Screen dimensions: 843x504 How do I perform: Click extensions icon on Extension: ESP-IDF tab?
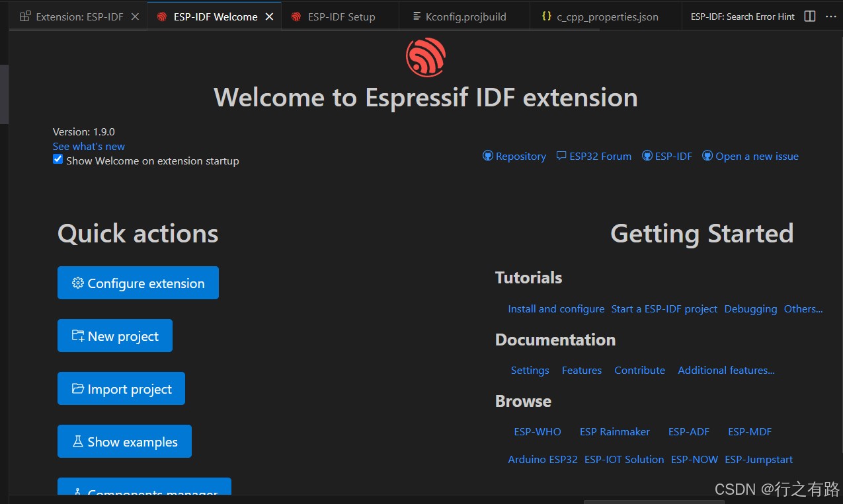pyautogui.click(x=25, y=17)
